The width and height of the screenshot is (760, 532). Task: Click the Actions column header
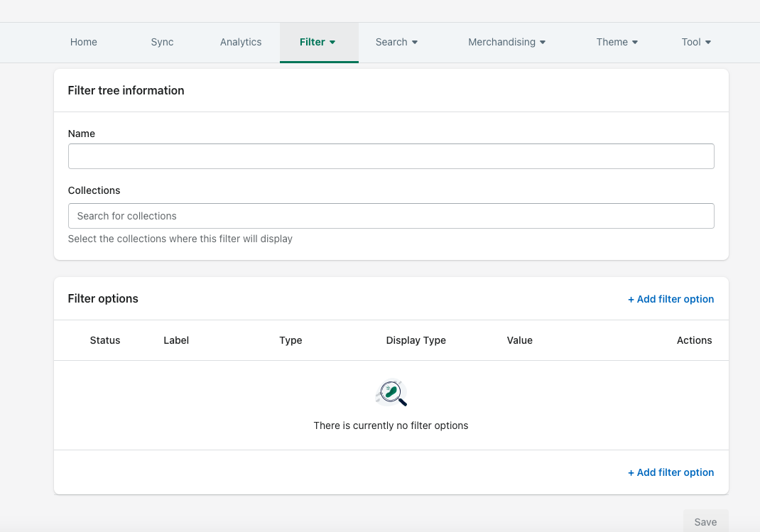694,340
